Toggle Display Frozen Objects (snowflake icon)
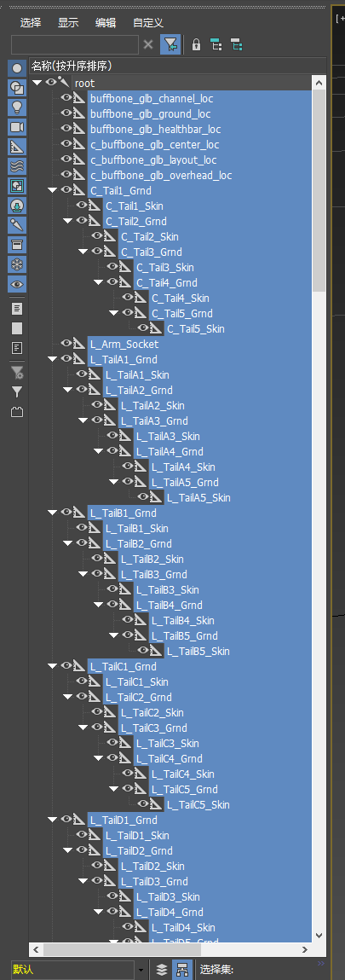The width and height of the screenshot is (345, 980). tap(17, 264)
